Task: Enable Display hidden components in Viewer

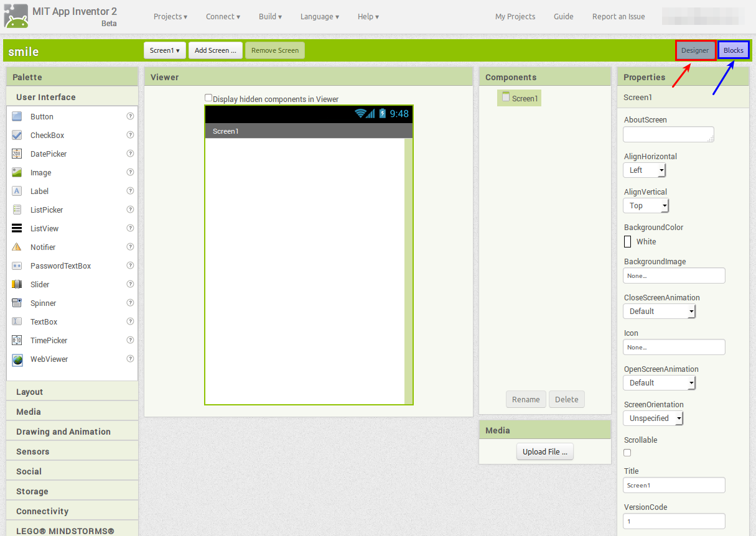Action: [x=208, y=98]
